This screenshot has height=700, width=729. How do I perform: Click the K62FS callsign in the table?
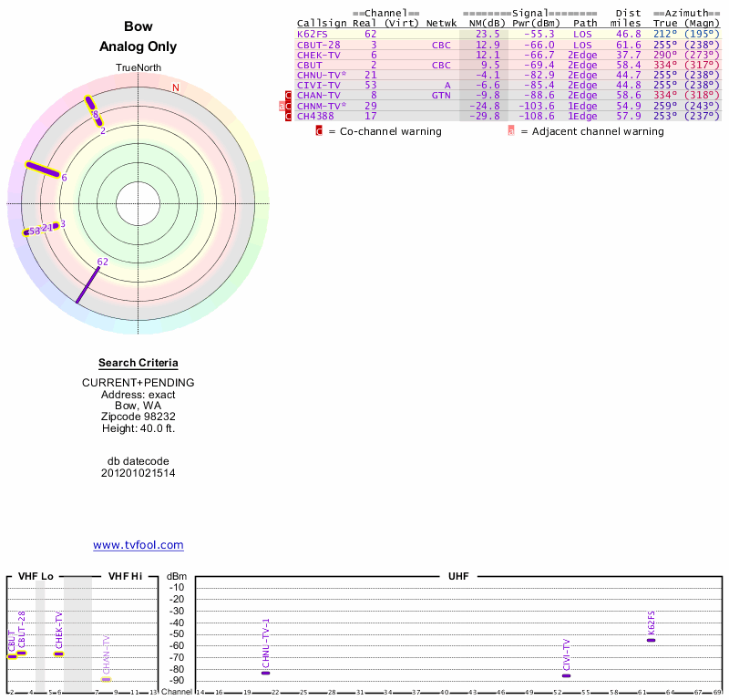313,34
